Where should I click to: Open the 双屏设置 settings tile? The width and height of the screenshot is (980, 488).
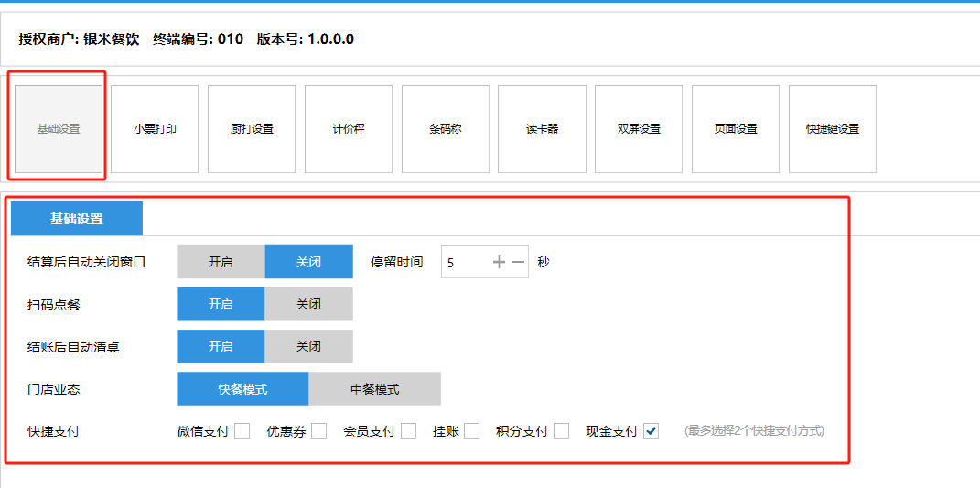pos(639,129)
